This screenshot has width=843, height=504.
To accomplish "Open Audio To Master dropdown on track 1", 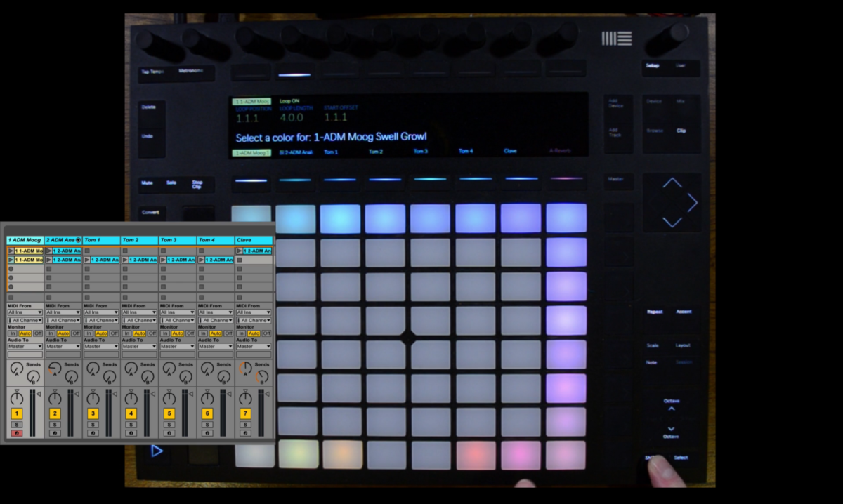I will coord(25,346).
